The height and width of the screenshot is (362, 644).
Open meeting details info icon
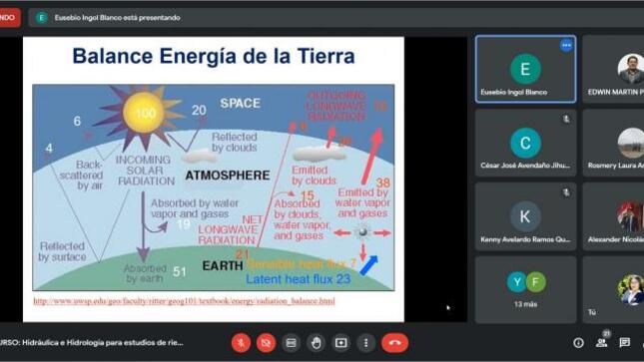[x=578, y=343]
